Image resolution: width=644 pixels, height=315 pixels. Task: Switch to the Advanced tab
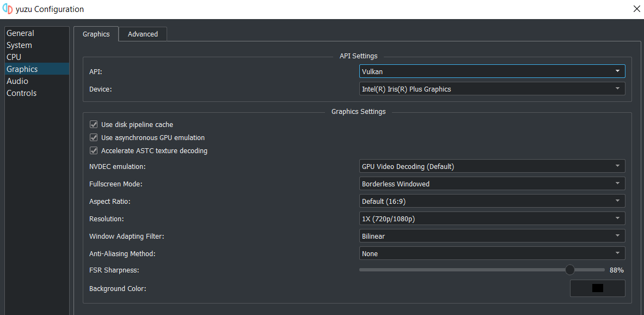tap(143, 34)
